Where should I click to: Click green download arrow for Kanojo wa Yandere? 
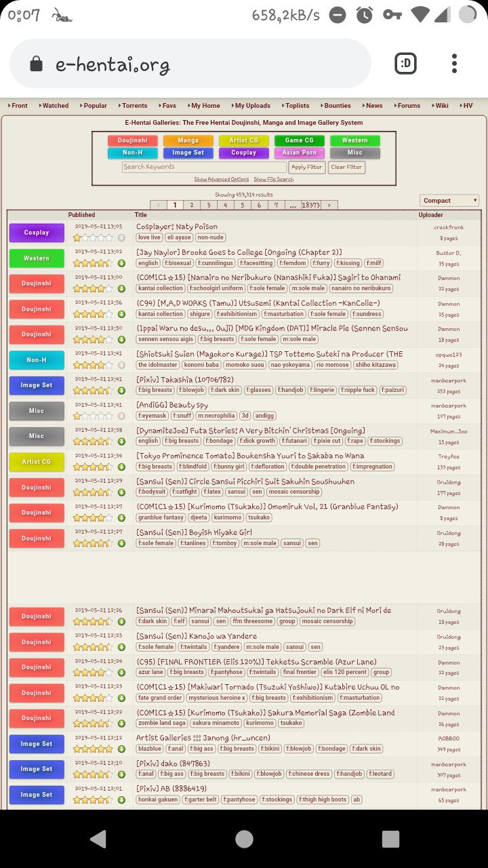tap(121, 647)
